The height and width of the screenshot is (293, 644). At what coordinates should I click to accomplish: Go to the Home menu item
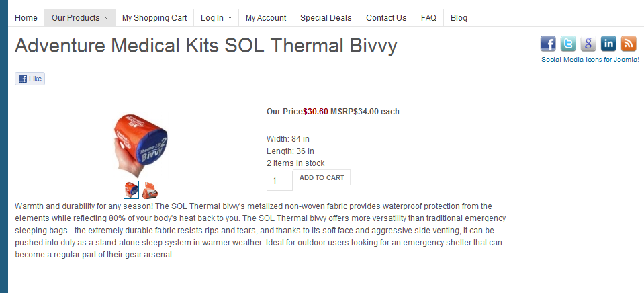pyautogui.click(x=26, y=18)
